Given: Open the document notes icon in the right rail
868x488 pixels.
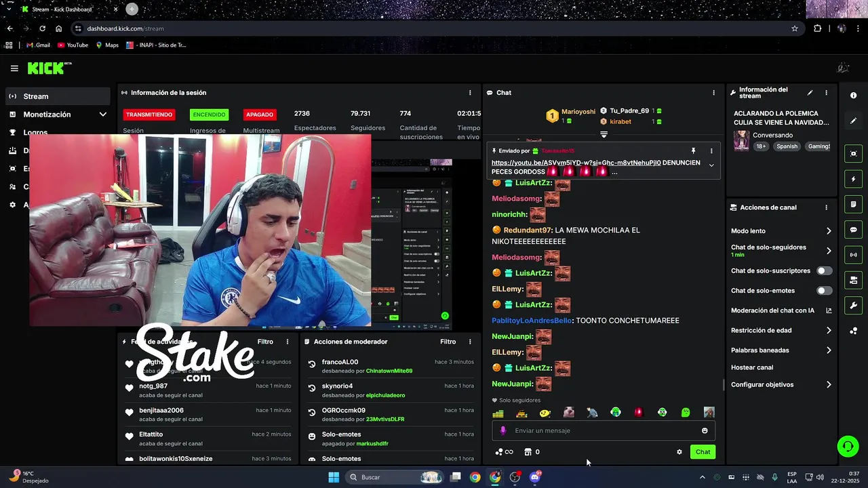Looking at the screenshot, I should (853, 204).
